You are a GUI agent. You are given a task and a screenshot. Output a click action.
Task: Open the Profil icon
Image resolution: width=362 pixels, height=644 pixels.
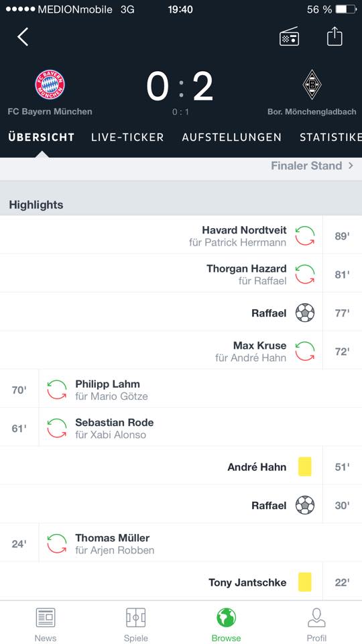[316, 617]
